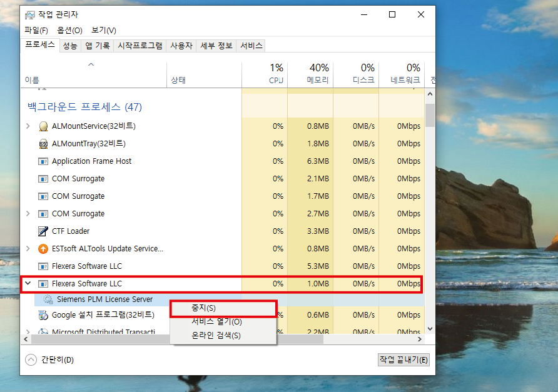This screenshot has width=558, height=392.
Task: Switch to the 앱 기록 tab
Action: point(98,46)
